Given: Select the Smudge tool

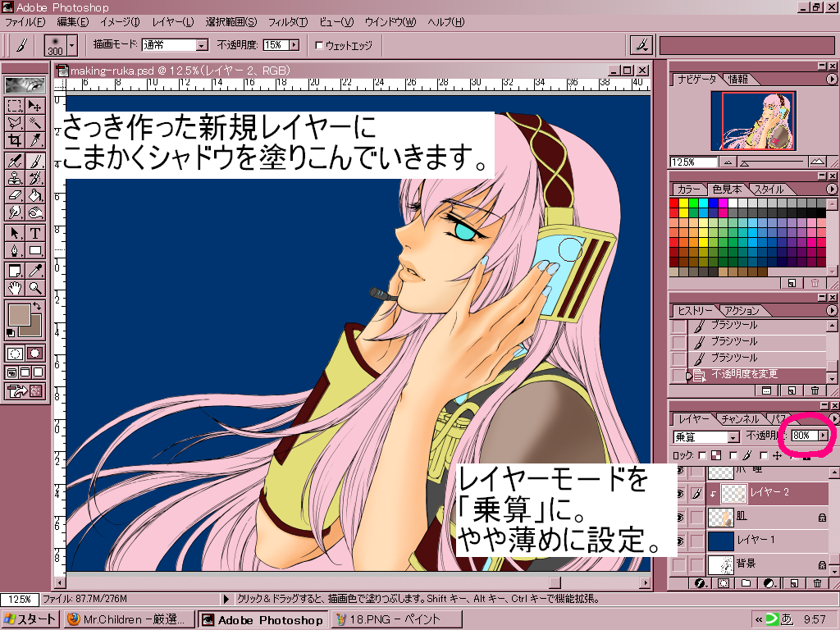Looking at the screenshot, I should pyautogui.click(x=15, y=212).
